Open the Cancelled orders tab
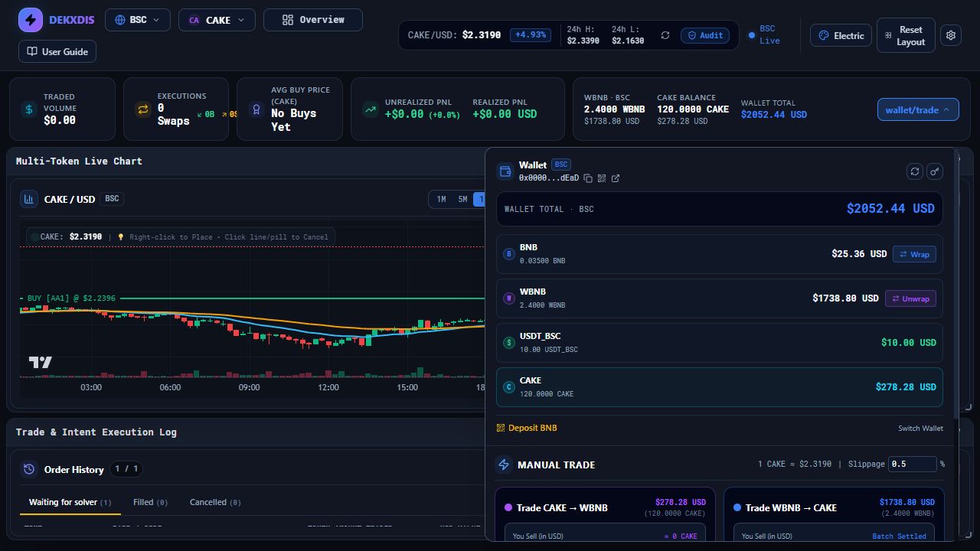 [215, 502]
